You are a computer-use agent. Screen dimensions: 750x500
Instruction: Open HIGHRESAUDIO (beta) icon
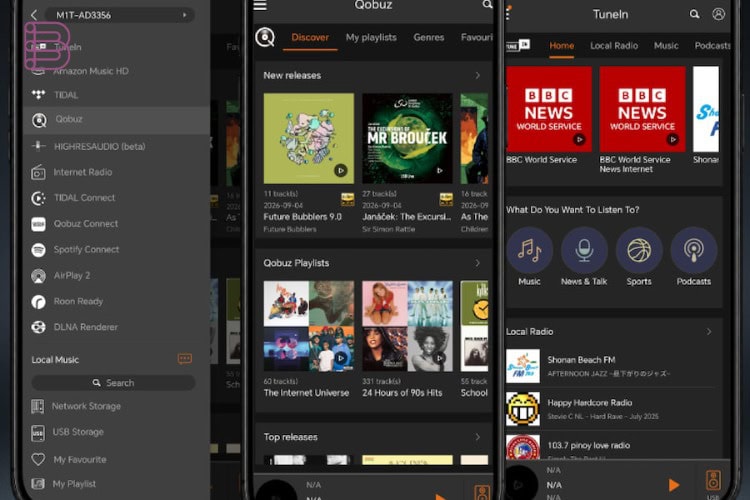(38, 145)
